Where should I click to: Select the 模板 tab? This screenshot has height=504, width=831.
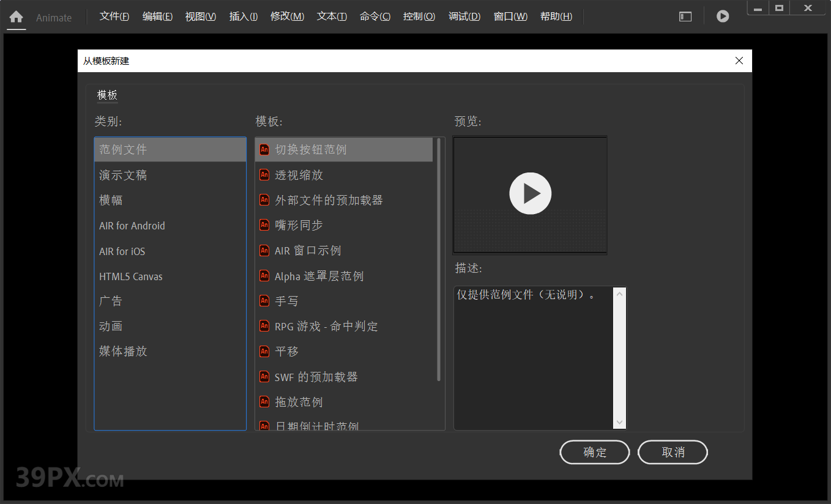coord(107,95)
